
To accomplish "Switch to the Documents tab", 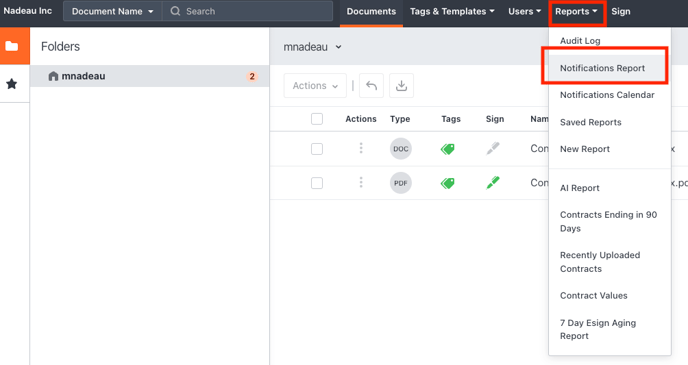I will (371, 12).
